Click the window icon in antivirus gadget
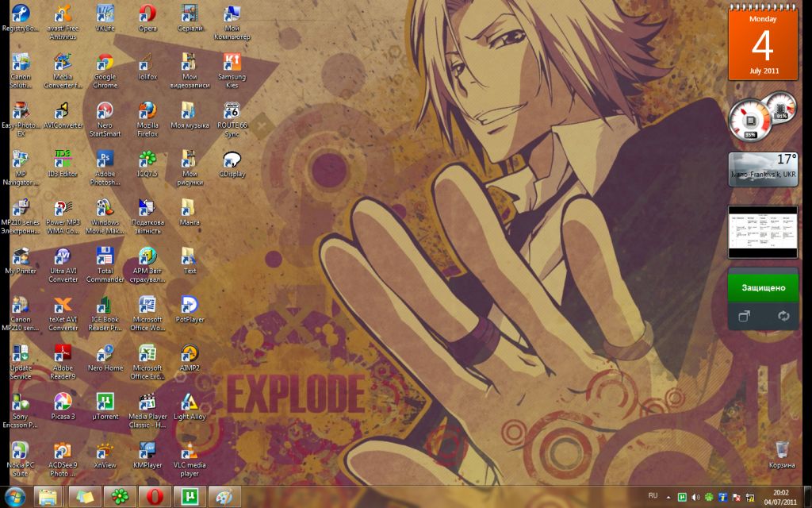The height and width of the screenshot is (508, 812). coord(744,316)
